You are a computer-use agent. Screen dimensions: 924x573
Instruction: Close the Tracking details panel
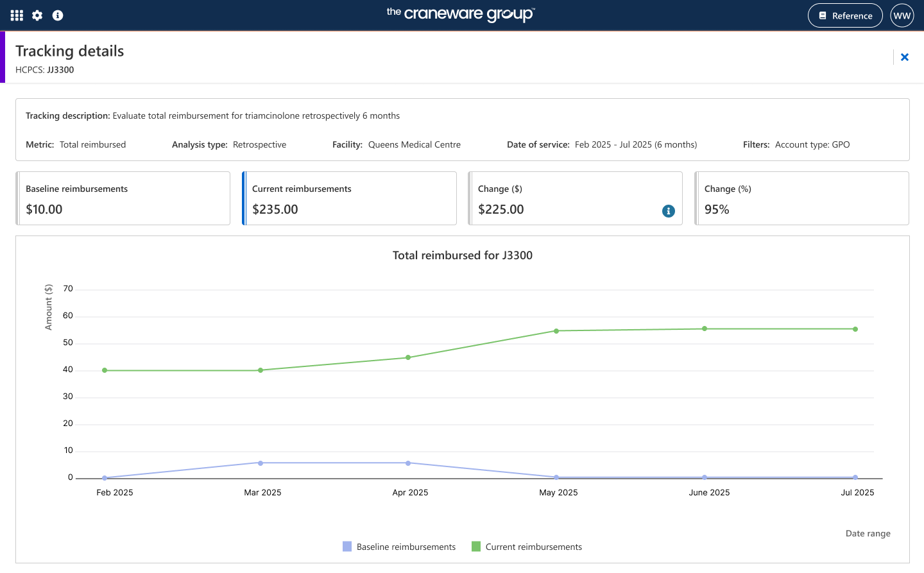click(905, 57)
